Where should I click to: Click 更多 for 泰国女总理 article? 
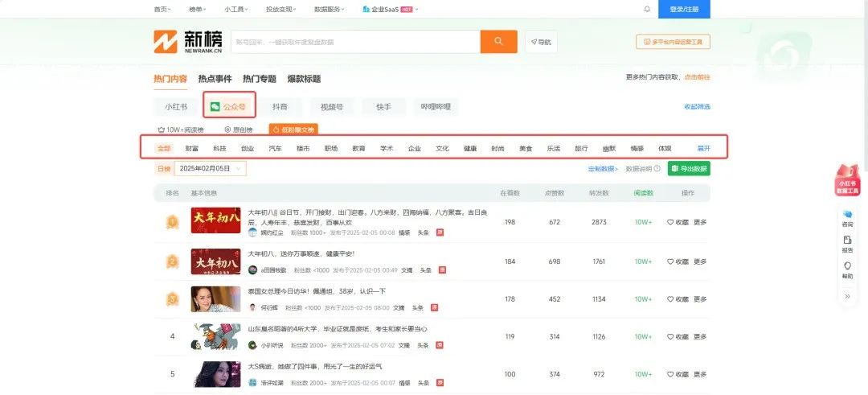700,299
